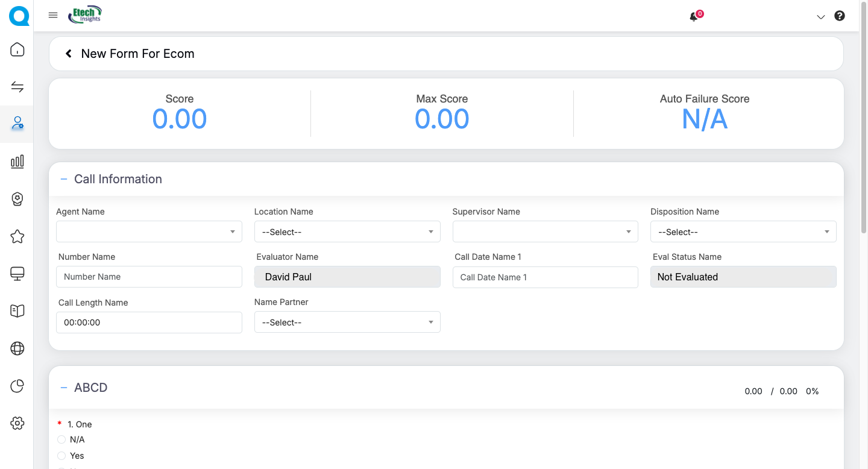This screenshot has width=868, height=469.
Task: Open the bar chart reports sidebar icon
Action: click(x=17, y=161)
